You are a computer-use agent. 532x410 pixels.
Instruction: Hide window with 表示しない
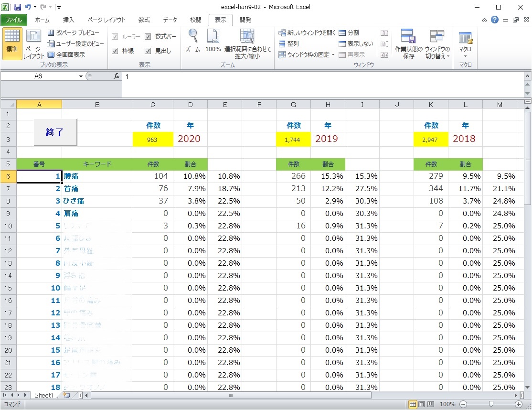click(x=356, y=43)
